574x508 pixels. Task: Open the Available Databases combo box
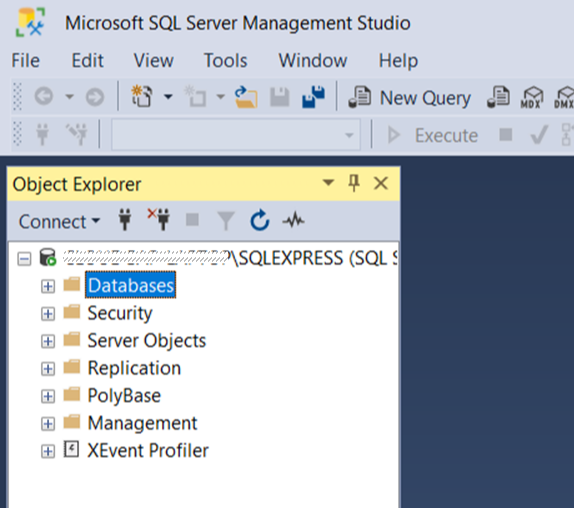point(236,135)
